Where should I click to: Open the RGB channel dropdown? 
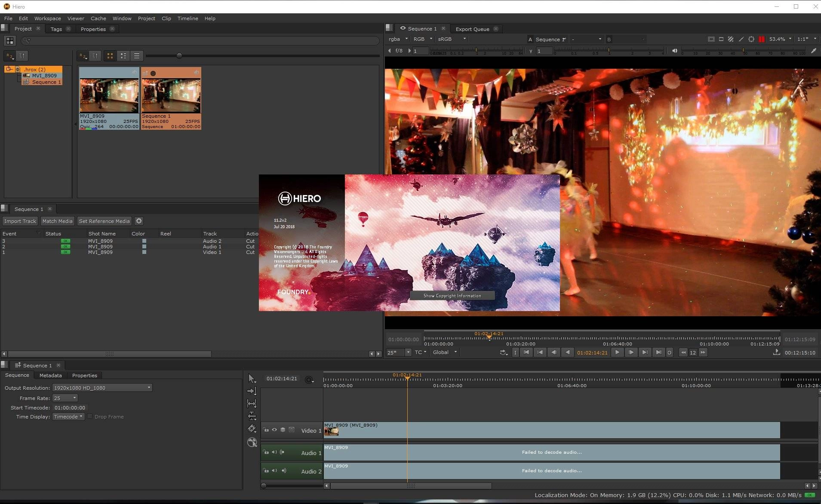click(x=423, y=39)
